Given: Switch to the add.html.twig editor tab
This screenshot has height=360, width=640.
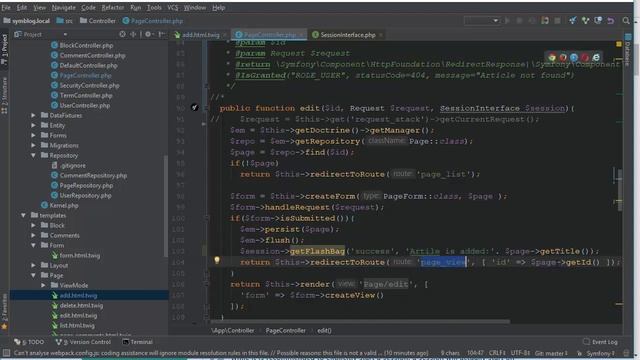Looking at the screenshot, I should 200,35.
